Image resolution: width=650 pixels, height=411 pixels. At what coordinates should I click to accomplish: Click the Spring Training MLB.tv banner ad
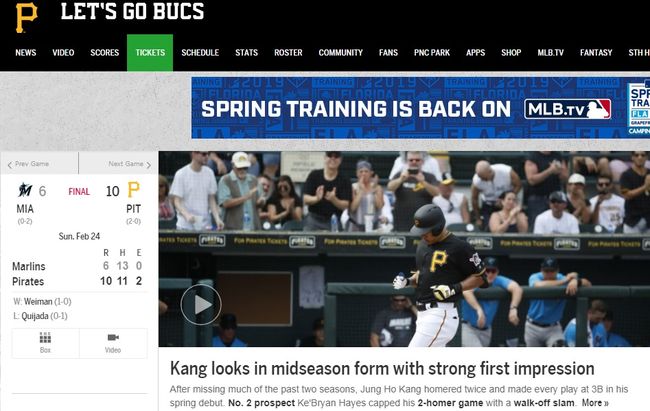420,108
